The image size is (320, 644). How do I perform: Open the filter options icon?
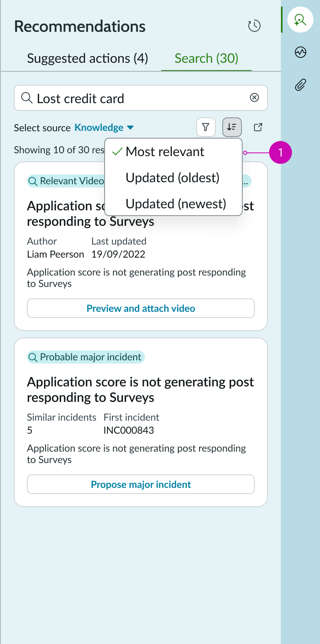206,127
